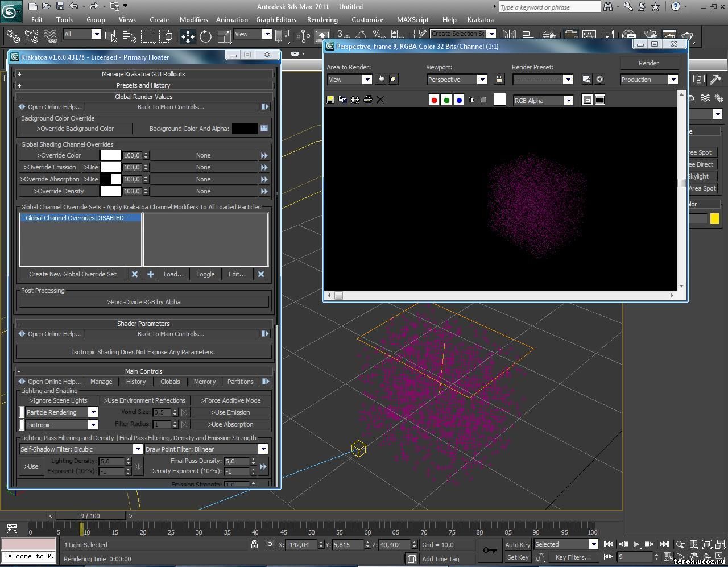Click Edit Region hand icon

point(381,79)
